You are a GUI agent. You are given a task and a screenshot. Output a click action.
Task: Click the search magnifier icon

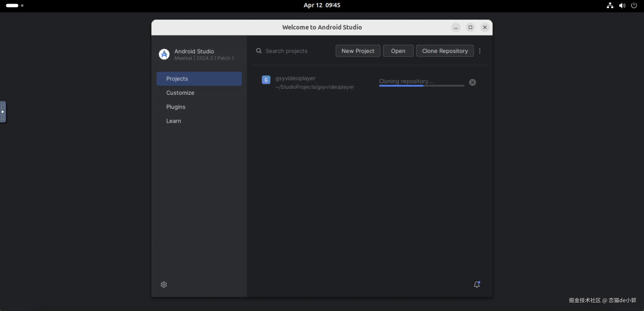pos(259,51)
